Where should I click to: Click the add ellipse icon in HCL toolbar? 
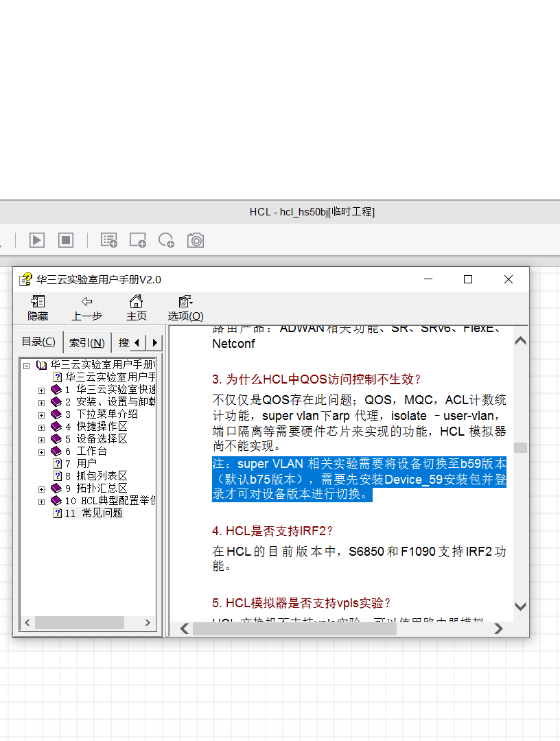(166, 240)
